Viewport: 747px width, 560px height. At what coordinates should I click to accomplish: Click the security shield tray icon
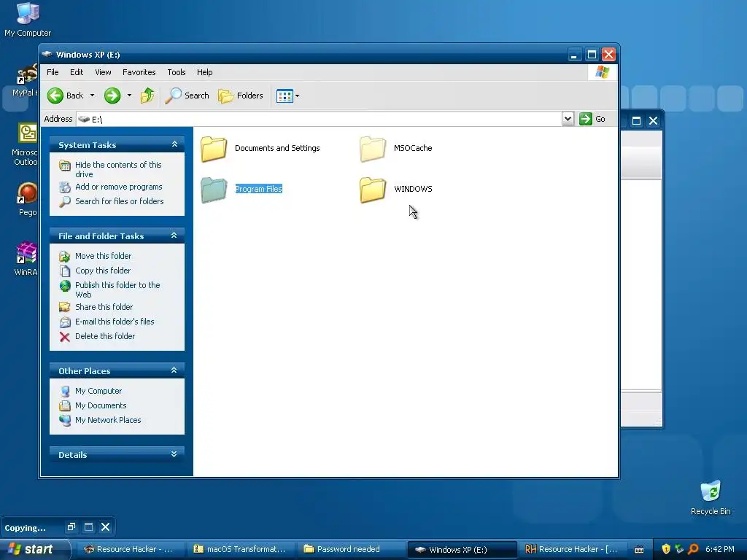[665, 549]
